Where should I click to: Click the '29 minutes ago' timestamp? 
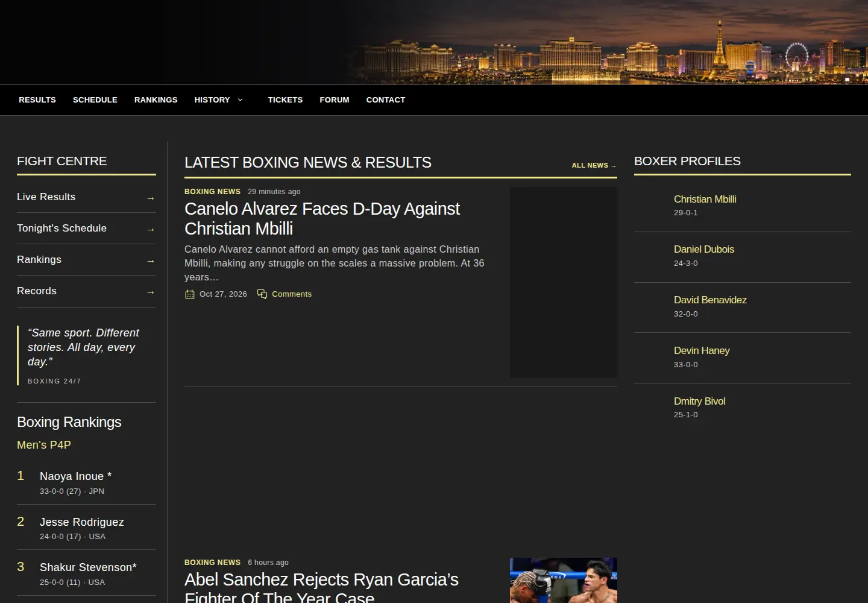pos(274,192)
